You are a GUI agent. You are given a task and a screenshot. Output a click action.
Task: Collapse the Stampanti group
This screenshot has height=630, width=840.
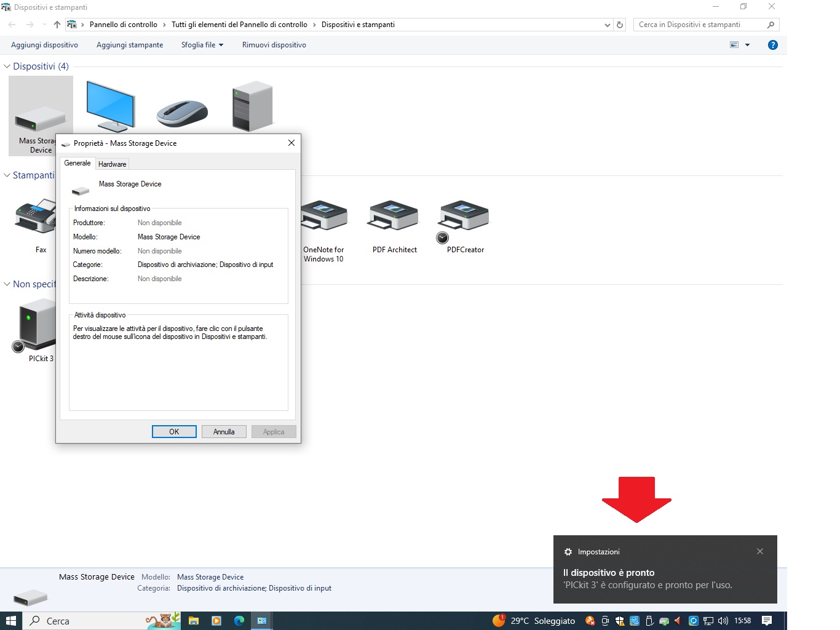point(7,175)
